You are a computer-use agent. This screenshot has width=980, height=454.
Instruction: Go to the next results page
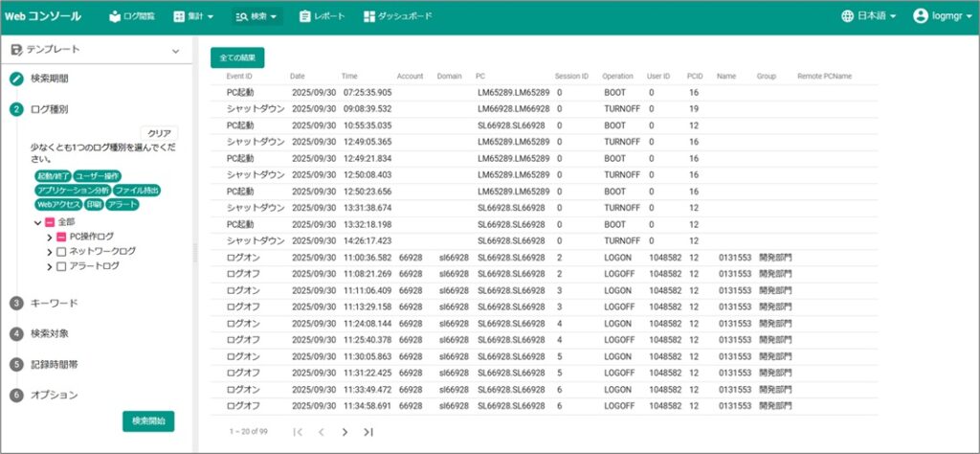tap(345, 432)
